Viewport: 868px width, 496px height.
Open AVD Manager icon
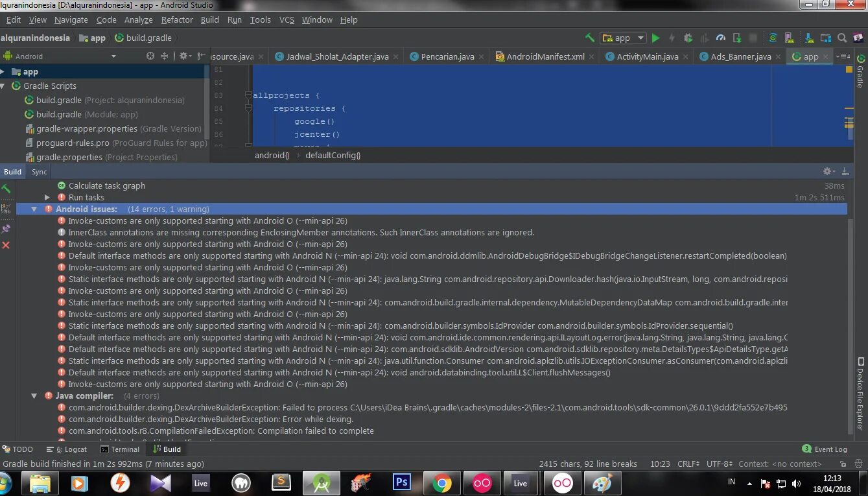click(x=789, y=38)
